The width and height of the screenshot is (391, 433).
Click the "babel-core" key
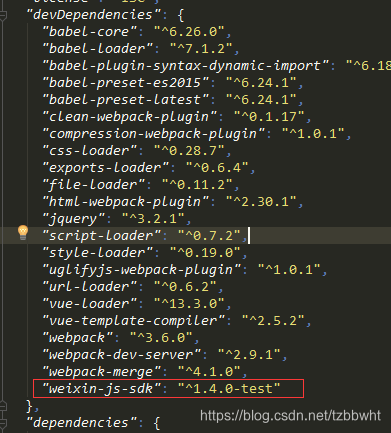click(x=89, y=32)
